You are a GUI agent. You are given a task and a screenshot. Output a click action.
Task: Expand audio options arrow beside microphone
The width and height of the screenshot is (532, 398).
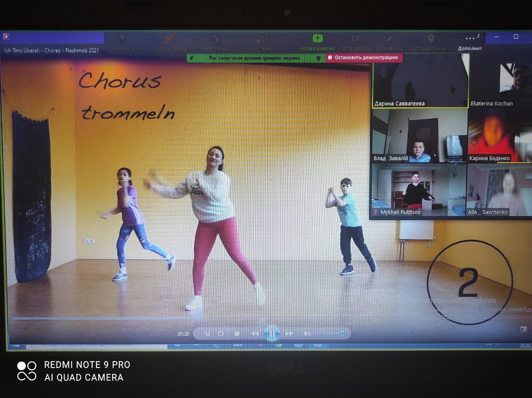coord(145,40)
